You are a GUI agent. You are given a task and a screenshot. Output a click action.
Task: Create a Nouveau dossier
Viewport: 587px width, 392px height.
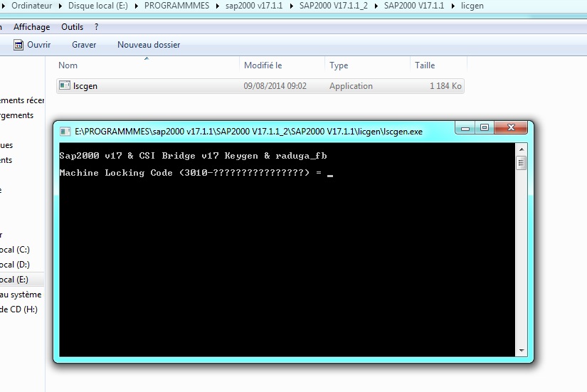(x=149, y=45)
